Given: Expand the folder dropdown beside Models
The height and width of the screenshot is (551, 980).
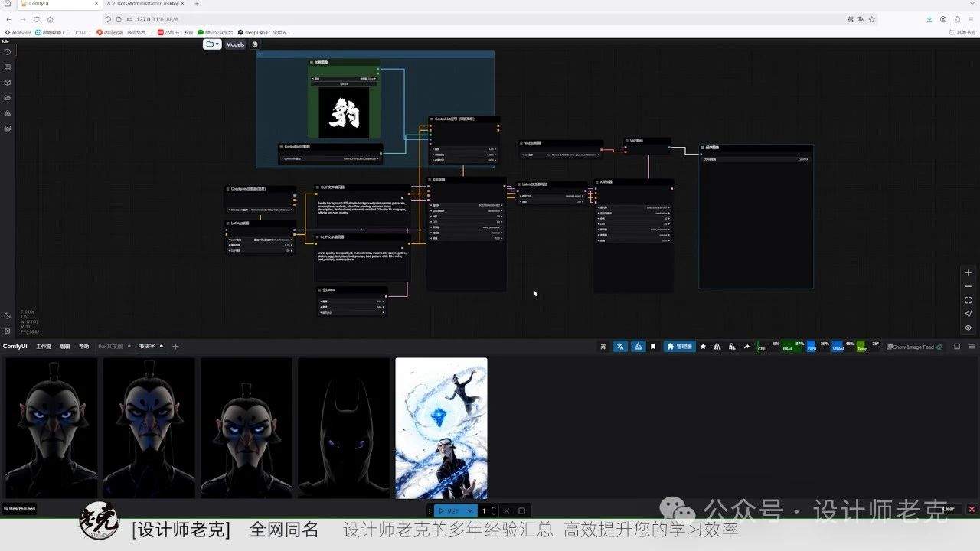Looking at the screenshot, I should [x=212, y=44].
